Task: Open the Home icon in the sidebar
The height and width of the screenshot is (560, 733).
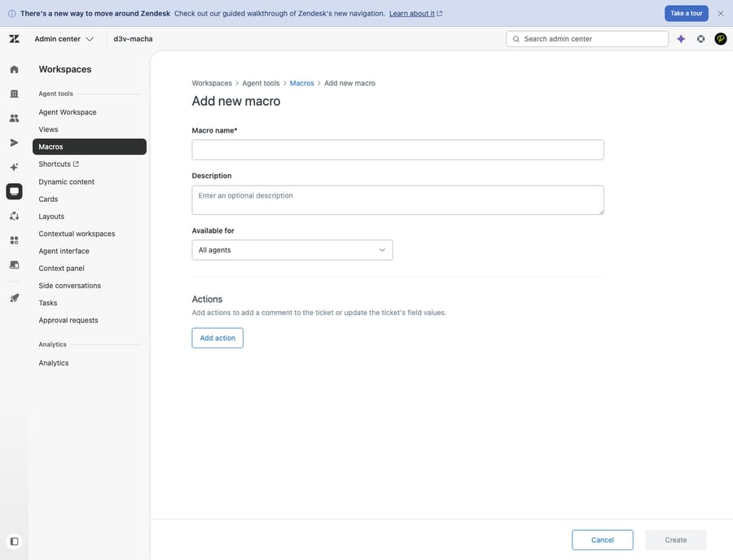Action: [x=15, y=69]
